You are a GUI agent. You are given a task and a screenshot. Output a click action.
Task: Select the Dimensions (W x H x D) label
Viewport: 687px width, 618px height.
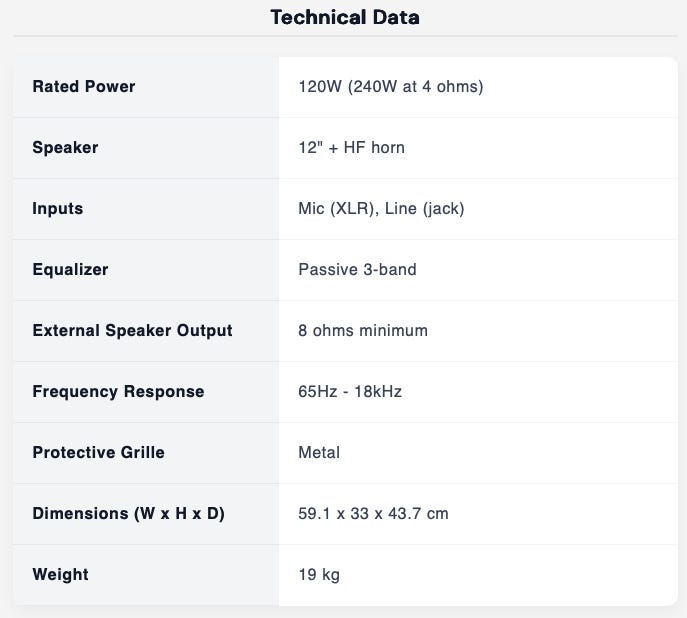click(128, 513)
